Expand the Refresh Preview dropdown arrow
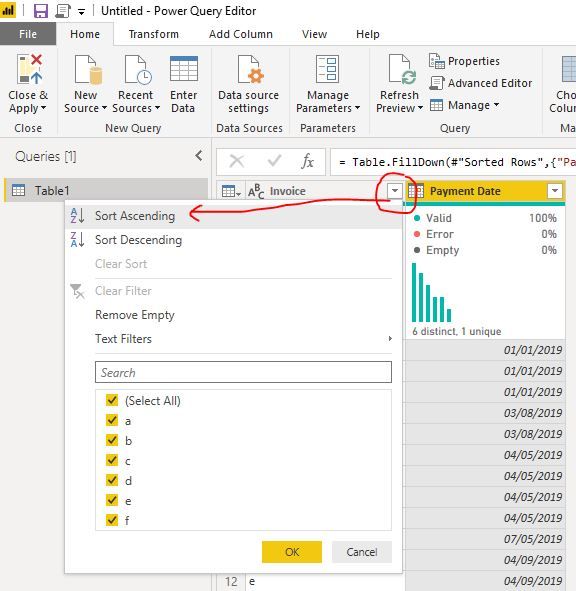 (420, 108)
